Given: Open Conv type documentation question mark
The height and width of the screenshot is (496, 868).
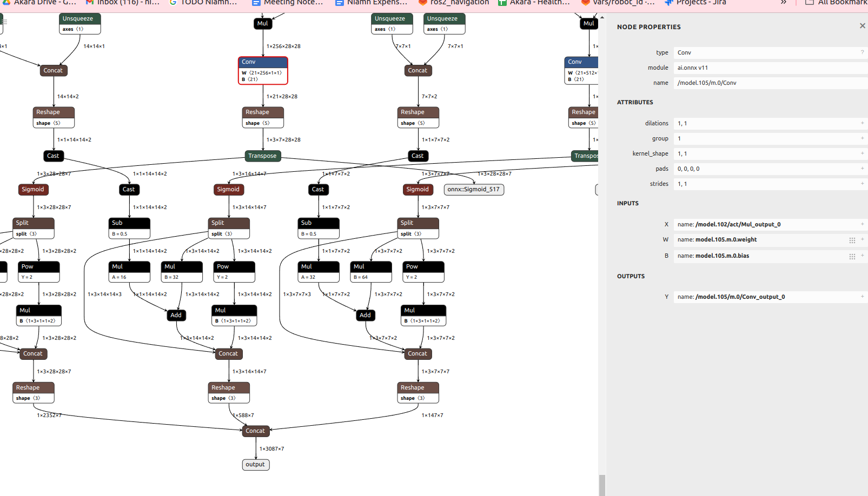Looking at the screenshot, I should coord(862,52).
